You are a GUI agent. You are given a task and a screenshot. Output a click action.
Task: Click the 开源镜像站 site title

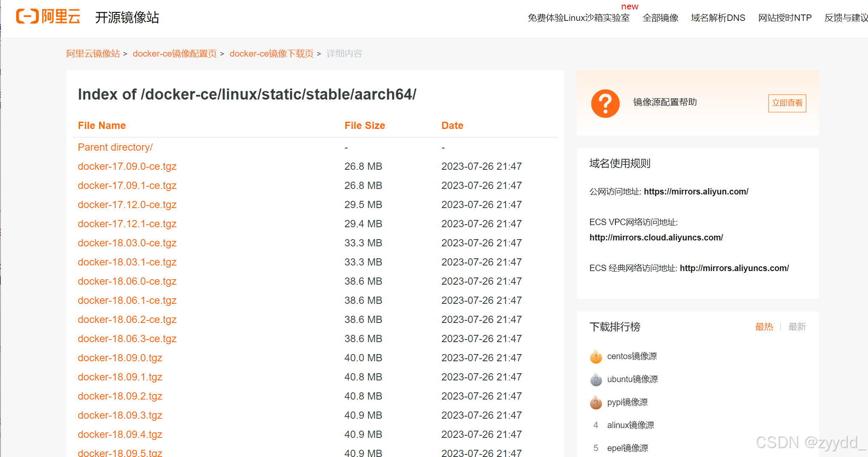[x=127, y=17]
